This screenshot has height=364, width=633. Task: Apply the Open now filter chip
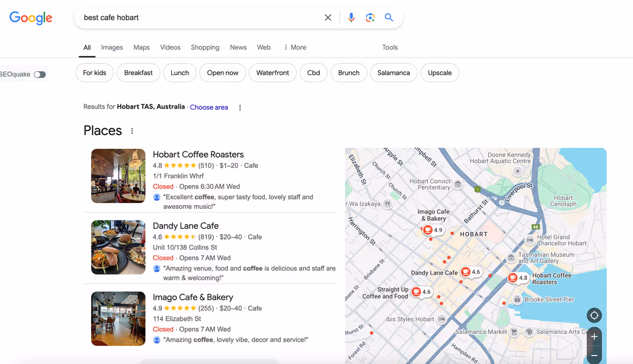pos(223,73)
